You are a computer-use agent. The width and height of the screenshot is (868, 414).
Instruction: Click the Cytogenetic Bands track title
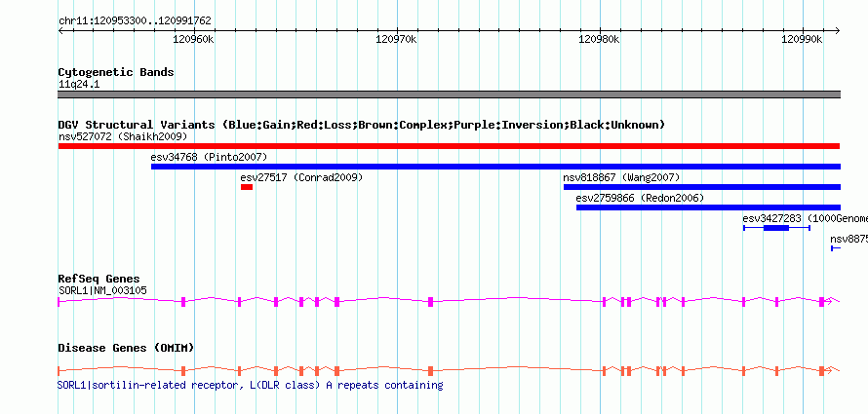[x=116, y=72]
